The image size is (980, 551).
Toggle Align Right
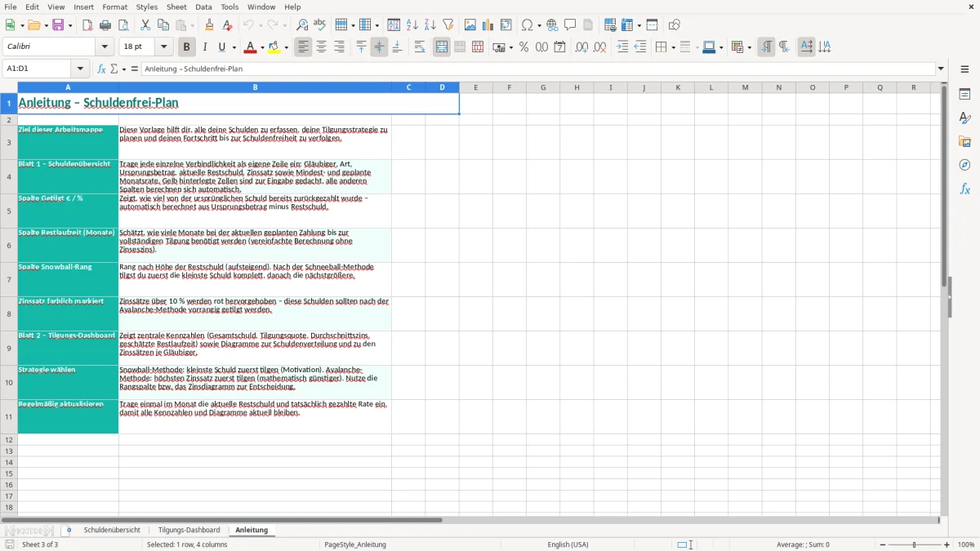339,47
